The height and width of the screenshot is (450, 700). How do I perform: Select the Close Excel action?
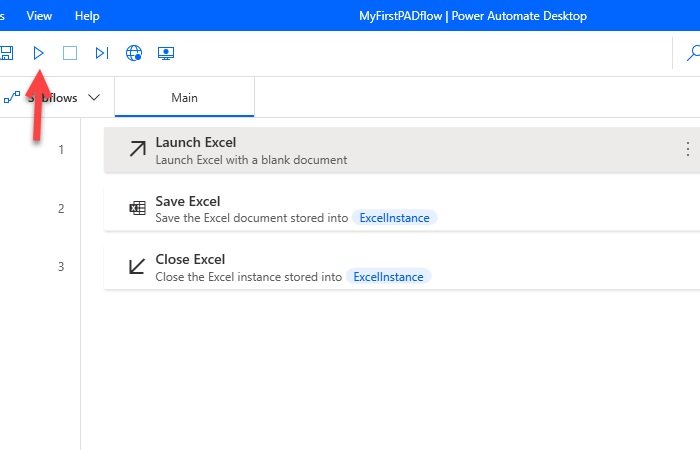click(x=402, y=267)
